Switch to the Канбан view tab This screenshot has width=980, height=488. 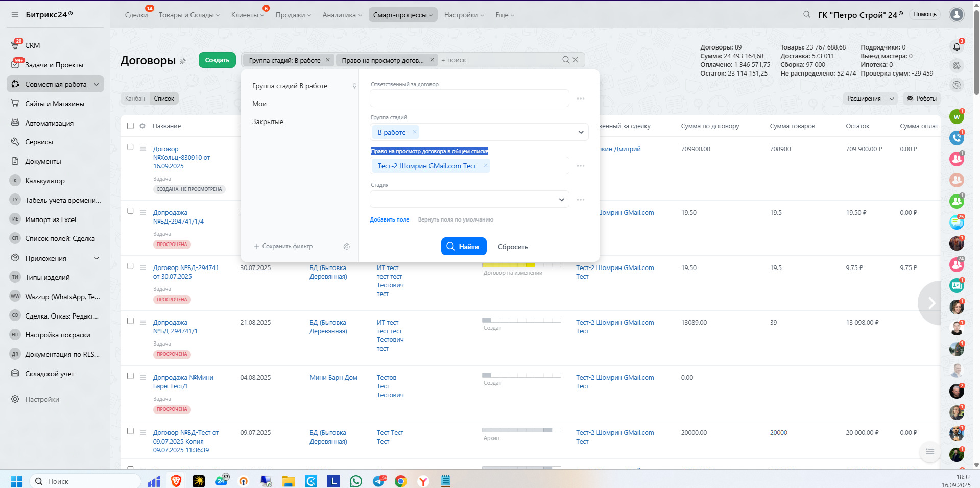(x=135, y=99)
